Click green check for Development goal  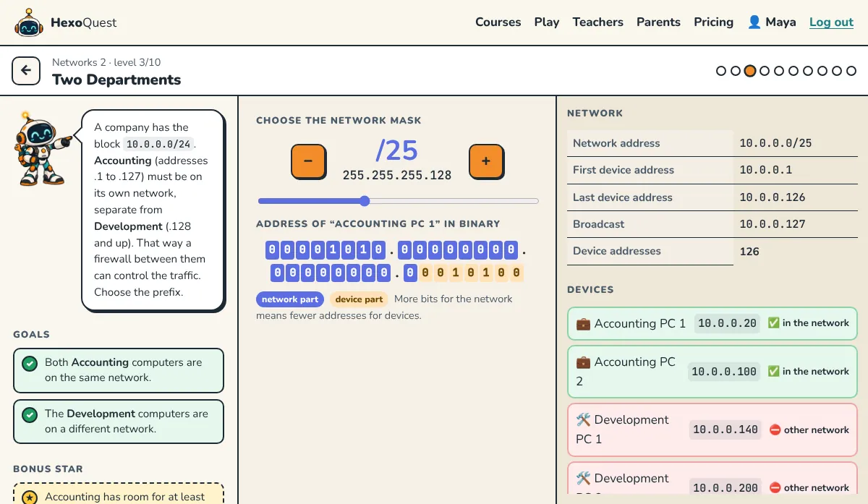point(30,415)
